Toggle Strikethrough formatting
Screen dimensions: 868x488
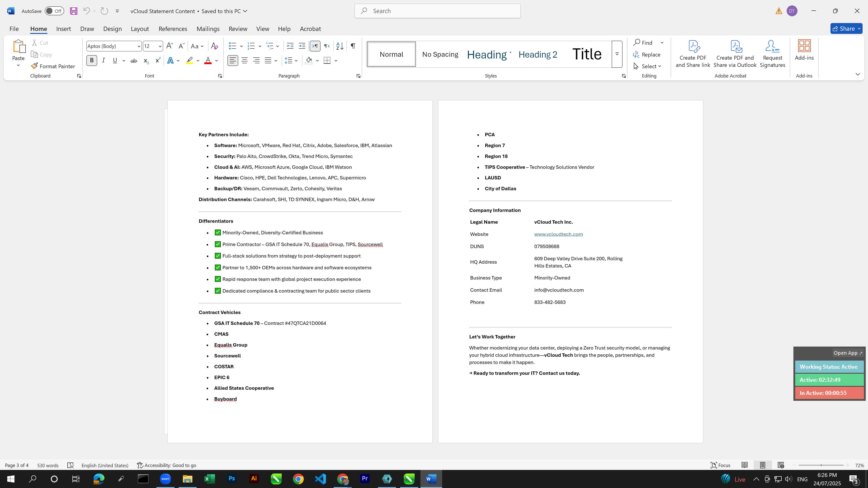[134, 61]
